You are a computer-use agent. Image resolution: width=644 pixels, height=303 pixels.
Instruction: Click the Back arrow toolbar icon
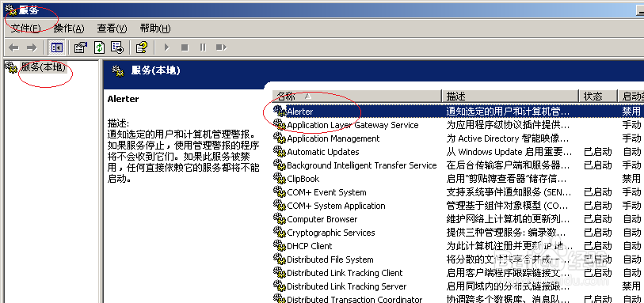14,48
